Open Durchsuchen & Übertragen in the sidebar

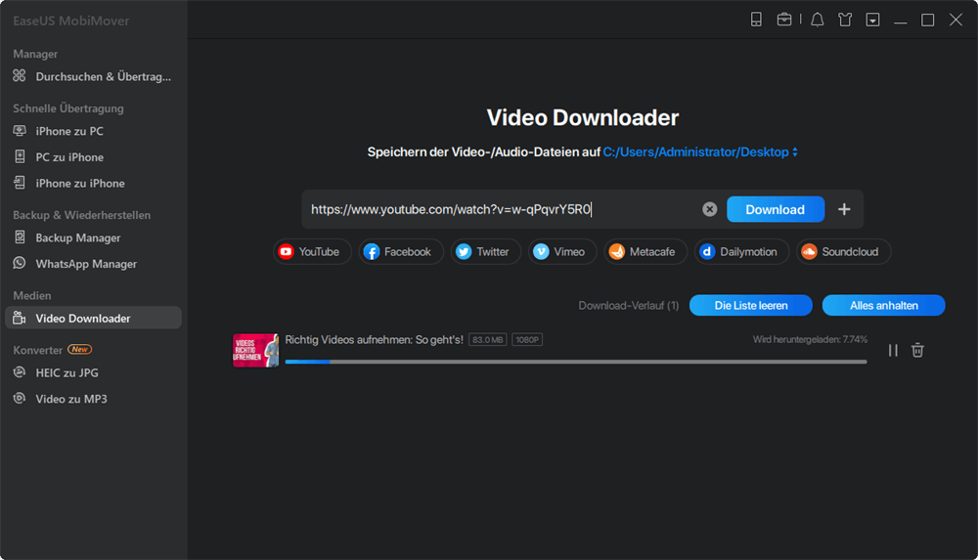[93, 76]
